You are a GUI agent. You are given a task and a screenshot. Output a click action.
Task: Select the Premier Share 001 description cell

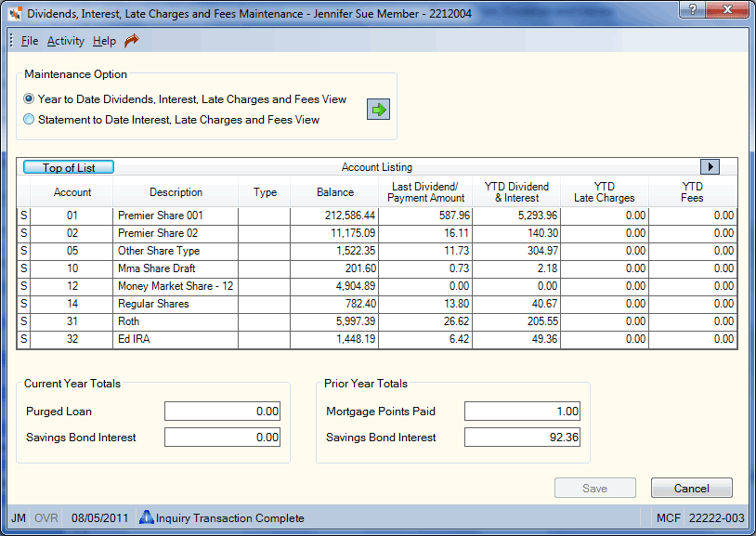pyautogui.click(x=176, y=216)
